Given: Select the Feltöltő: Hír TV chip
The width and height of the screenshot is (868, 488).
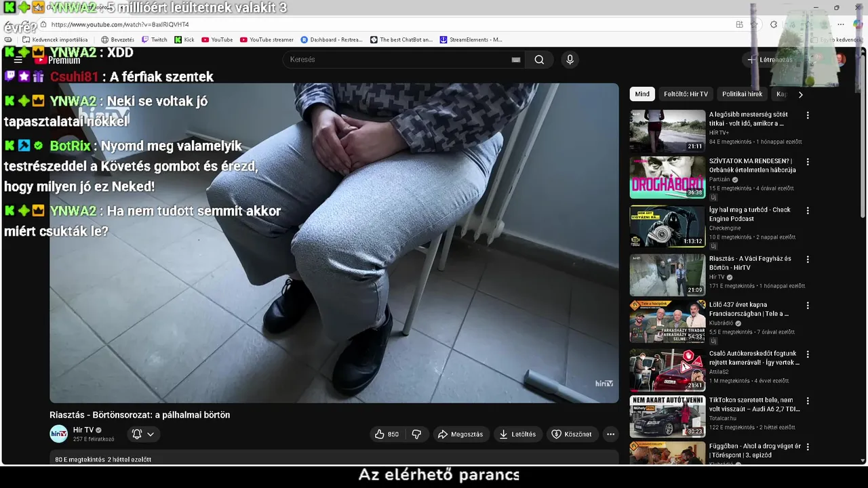Looking at the screenshot, I should click(686, 94).
